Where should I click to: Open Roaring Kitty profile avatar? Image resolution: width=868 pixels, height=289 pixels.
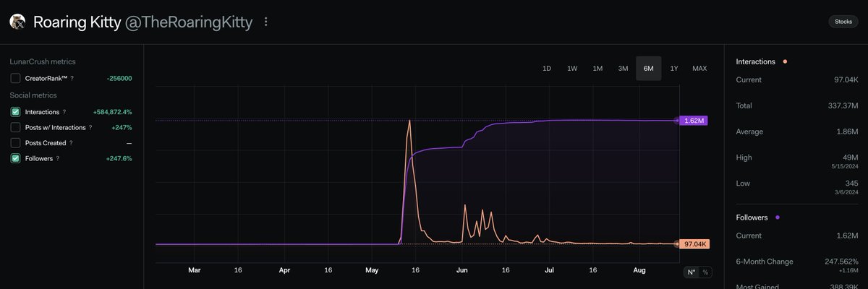tap(17, 22)
